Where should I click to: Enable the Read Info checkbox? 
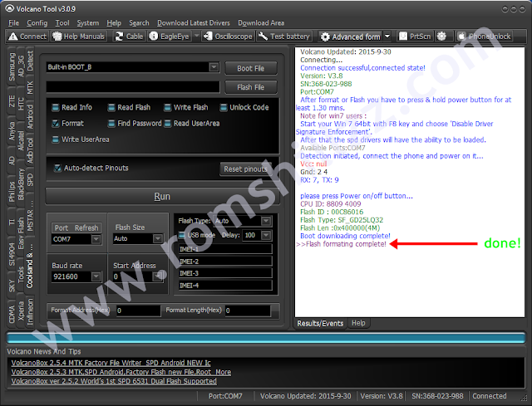[56, 108]
